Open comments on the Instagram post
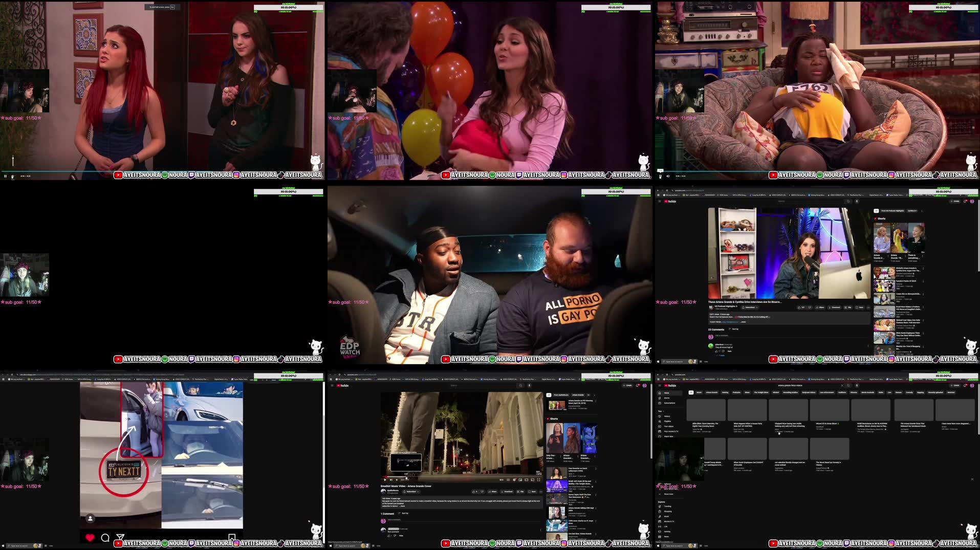 click(x=105, y=538)
